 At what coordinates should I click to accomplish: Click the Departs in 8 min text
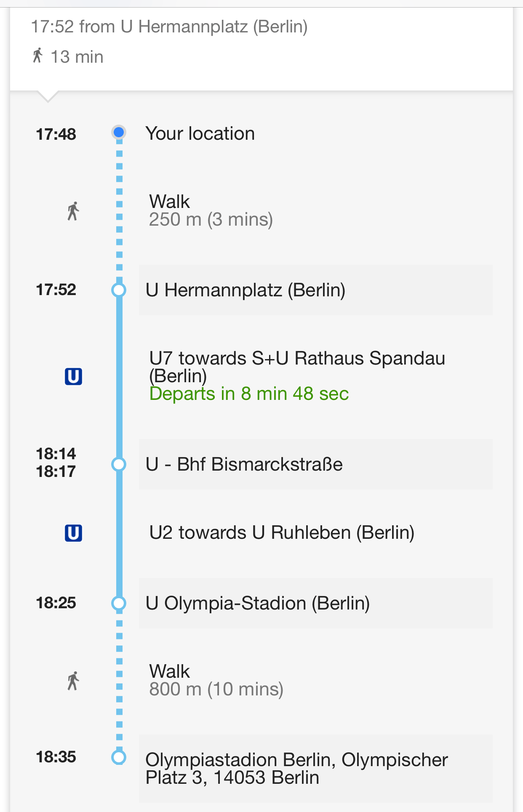[x=249, y=394]
